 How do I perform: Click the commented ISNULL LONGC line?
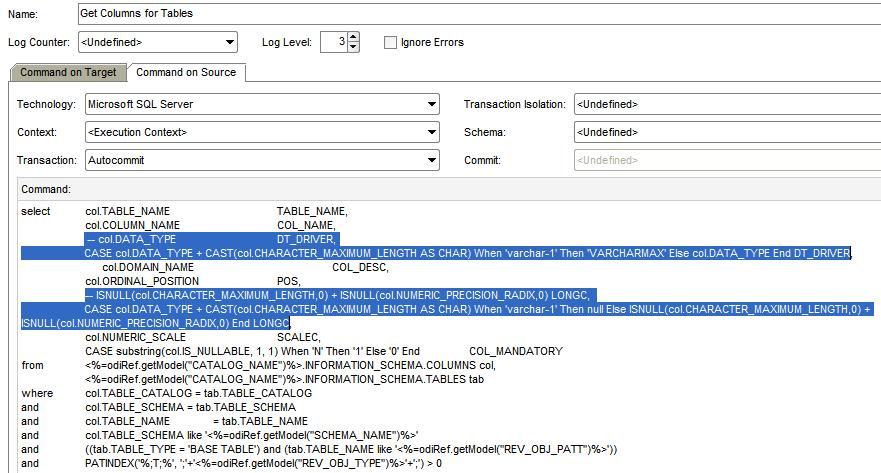point(340,295)
